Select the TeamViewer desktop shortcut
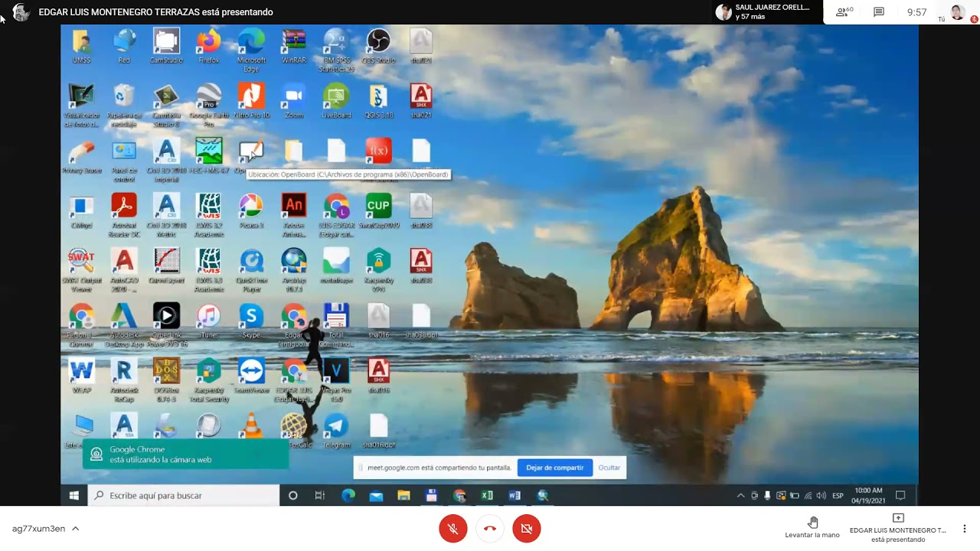This screenshot has height=551, width=980. pyautogui.click(x=251, y=377)
